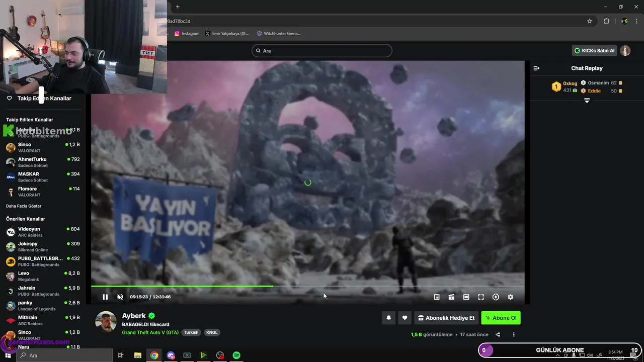The width and height of the screenshot is (644, 362).
Task: Click the green Abone Ol button
Action: pyautogui.click(x=501, y=318)
